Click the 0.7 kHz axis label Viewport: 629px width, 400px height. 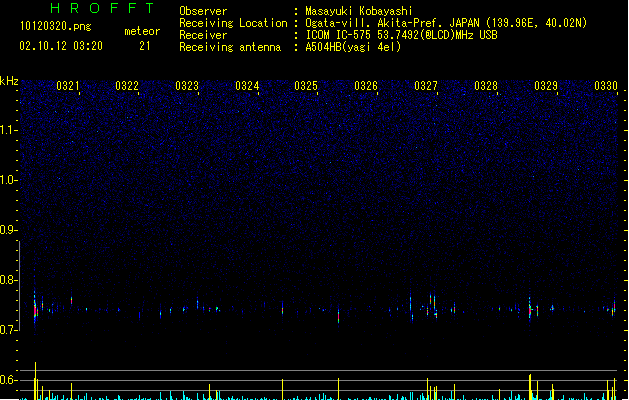(7, 330)
